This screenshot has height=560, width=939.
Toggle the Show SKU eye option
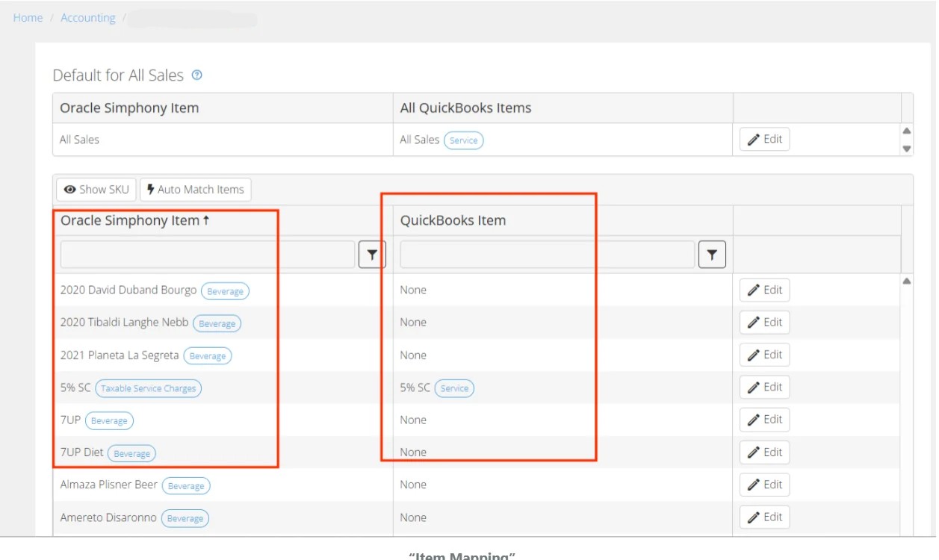point(95,189)
